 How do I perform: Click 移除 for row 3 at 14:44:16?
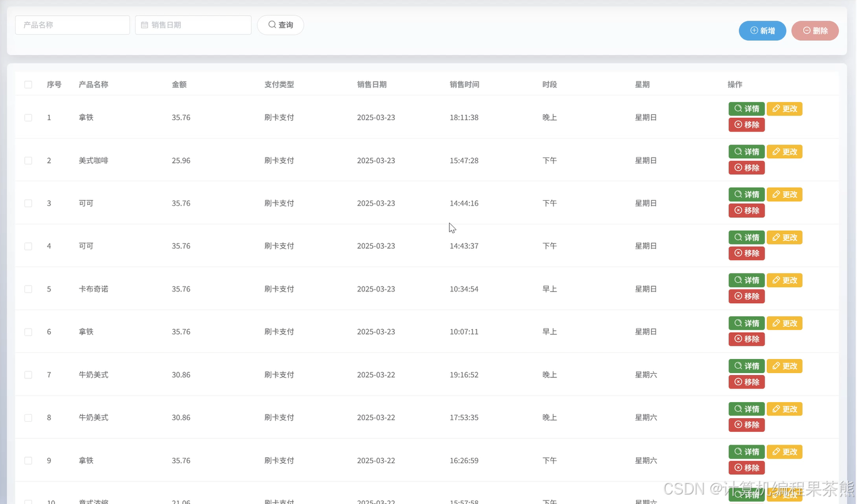746,210
